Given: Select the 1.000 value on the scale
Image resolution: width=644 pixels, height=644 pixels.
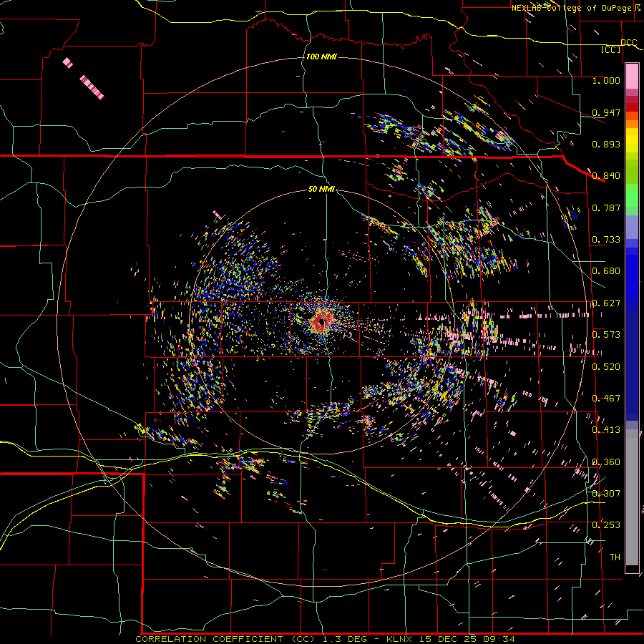Looking at the screenshot, I should 606,80.
